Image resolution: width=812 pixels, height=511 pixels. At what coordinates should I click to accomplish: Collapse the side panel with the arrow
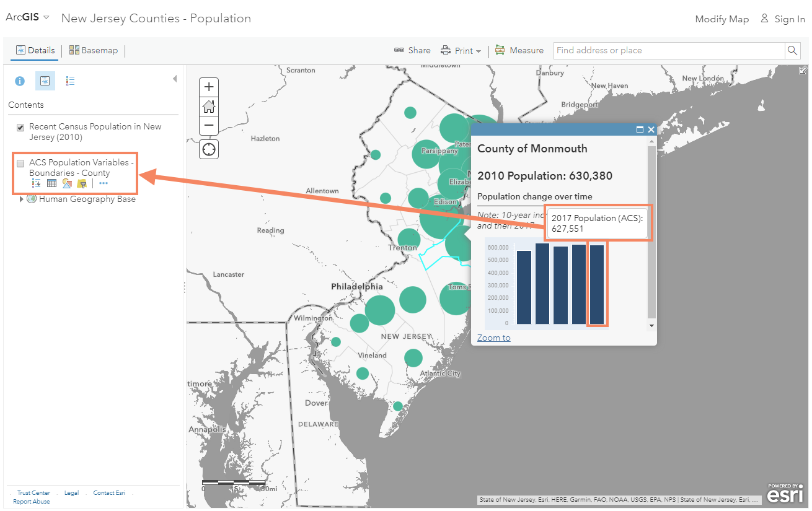(175, 79)
